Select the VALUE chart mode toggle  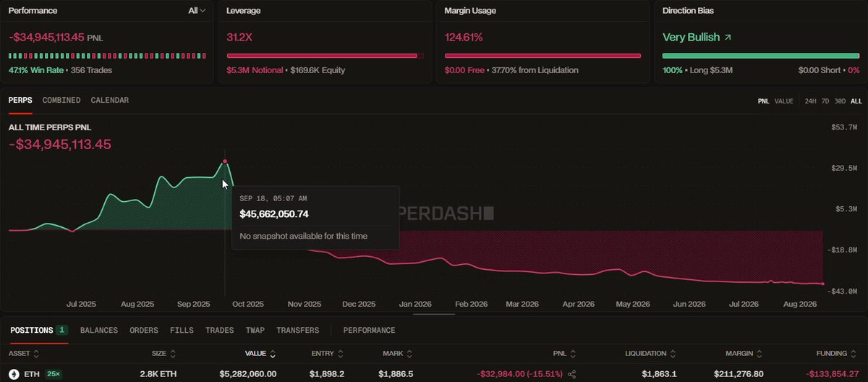pyautogui.click(x=784, y=101)
